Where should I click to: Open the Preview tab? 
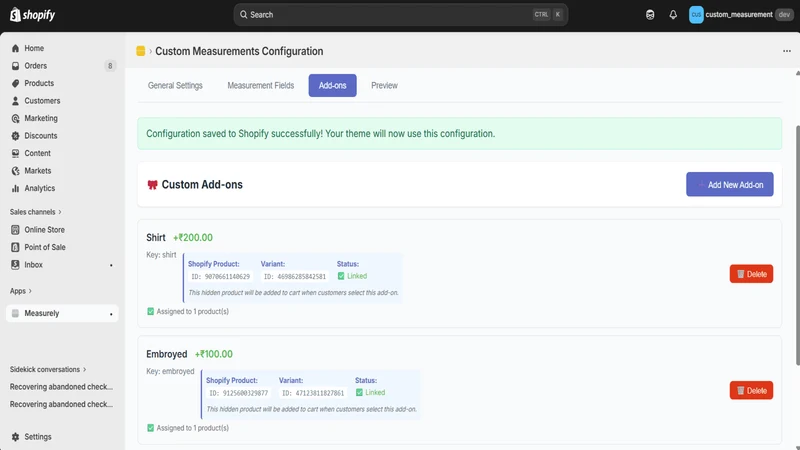pos(384,86)
